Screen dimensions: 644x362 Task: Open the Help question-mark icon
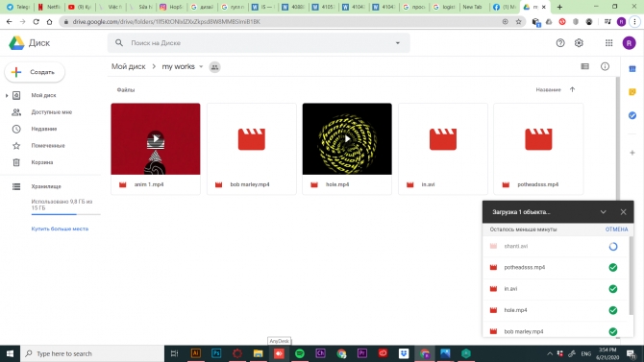560,42
